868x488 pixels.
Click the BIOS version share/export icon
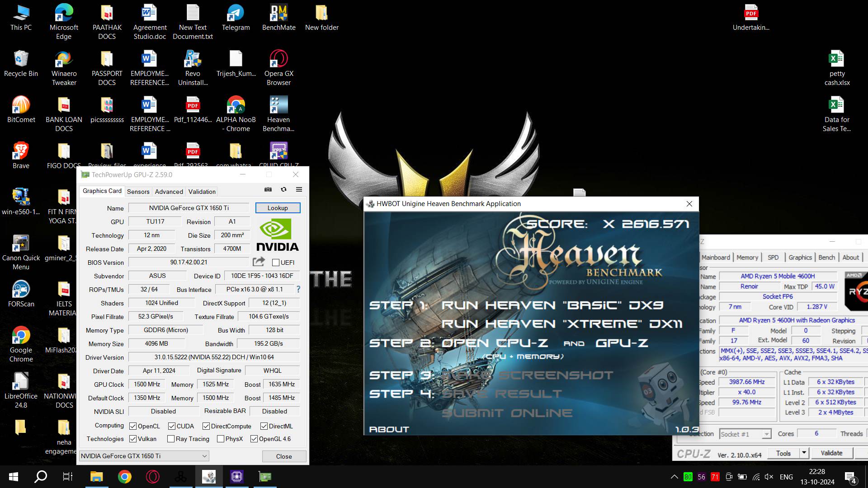259,262
